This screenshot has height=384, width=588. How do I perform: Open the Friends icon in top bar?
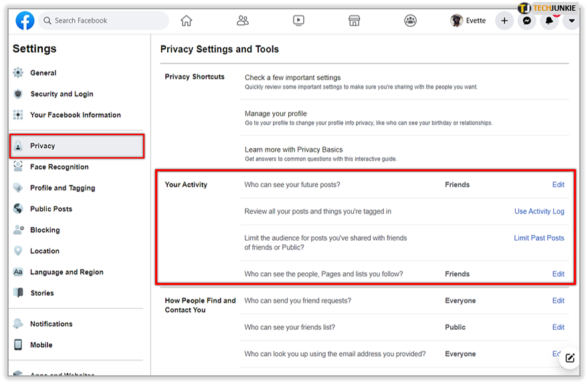click(243, 20)
